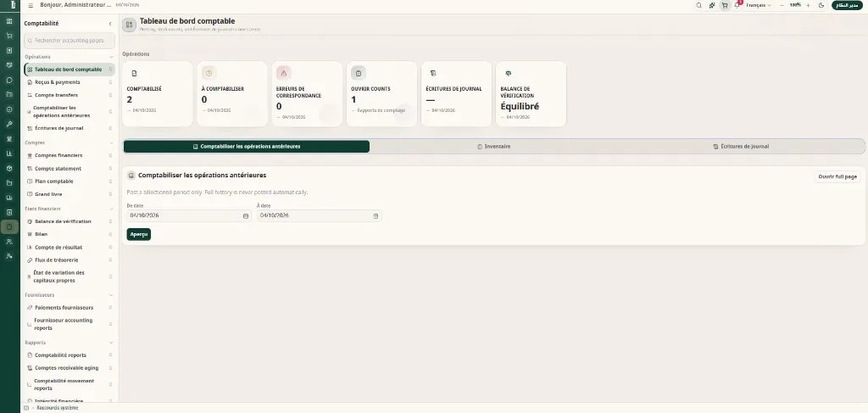Image resolution: width=868 pixels, height=413 pixels.
Task: Pin the Comptabilité reports entry
Action: [111, 355]
